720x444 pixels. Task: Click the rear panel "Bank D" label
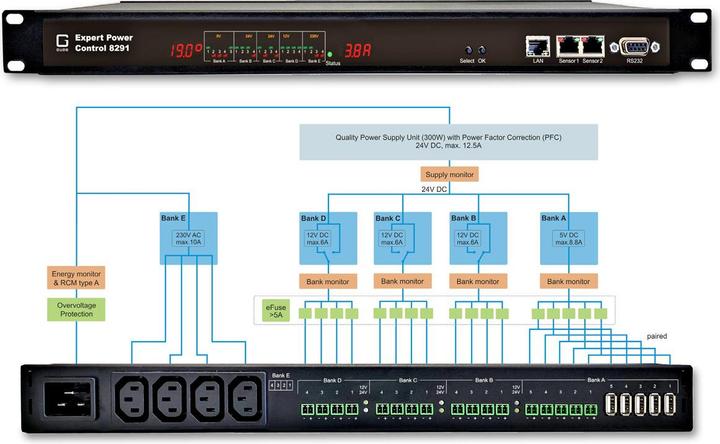tap(332, 381)
